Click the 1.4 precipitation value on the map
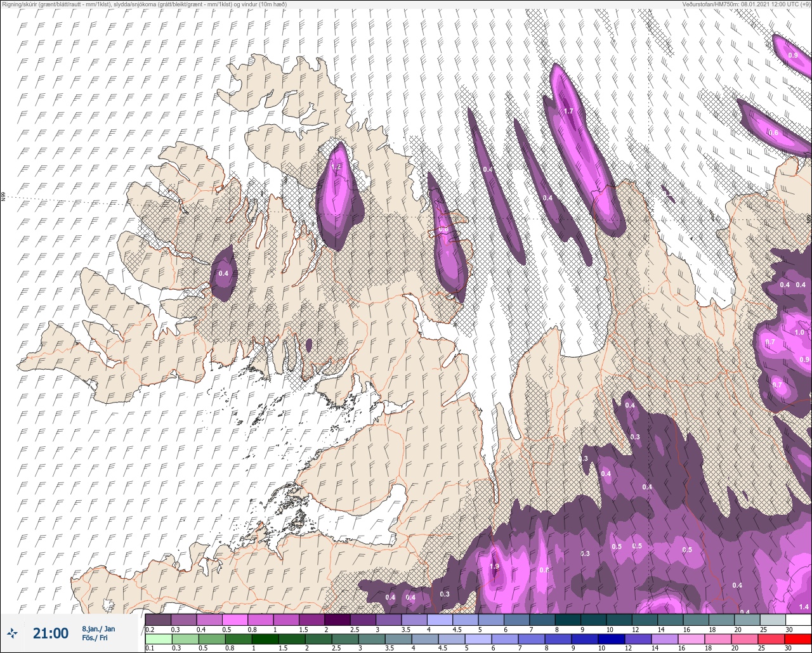This screenshot has height=653, width=812. pyautogui.click(x=804, y=607)
